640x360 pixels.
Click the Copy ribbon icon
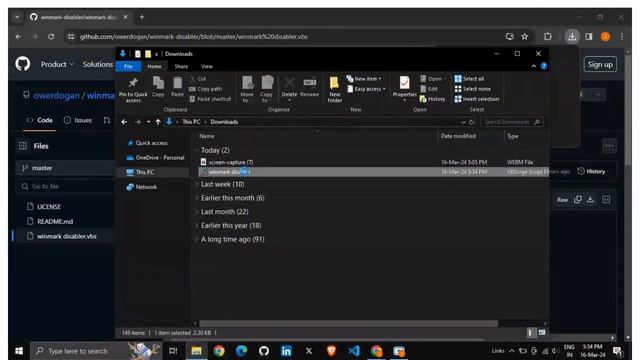[158, 87]
